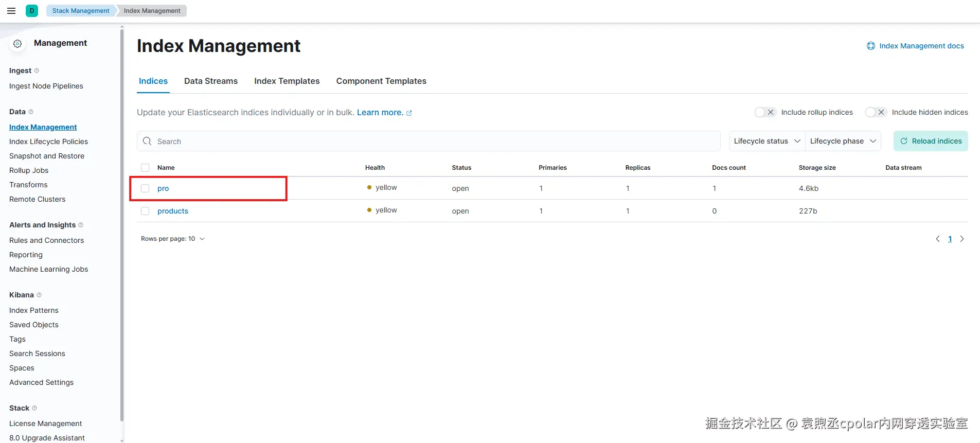
Task: Click the search magnifier icon
Action: pyautogui.click(x=147, y=141)
